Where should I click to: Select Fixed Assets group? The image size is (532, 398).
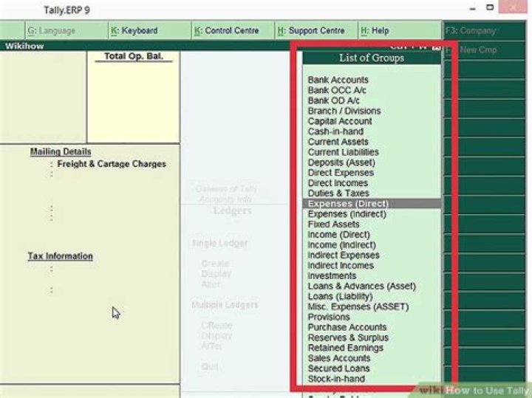click(x=333, y=224)
